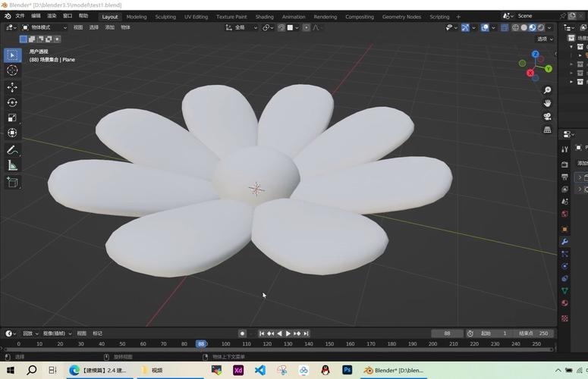Viewport: 588px width, 379px height.
Task: Toggle viewport gizmo display
Action: [x=465, y=28]
